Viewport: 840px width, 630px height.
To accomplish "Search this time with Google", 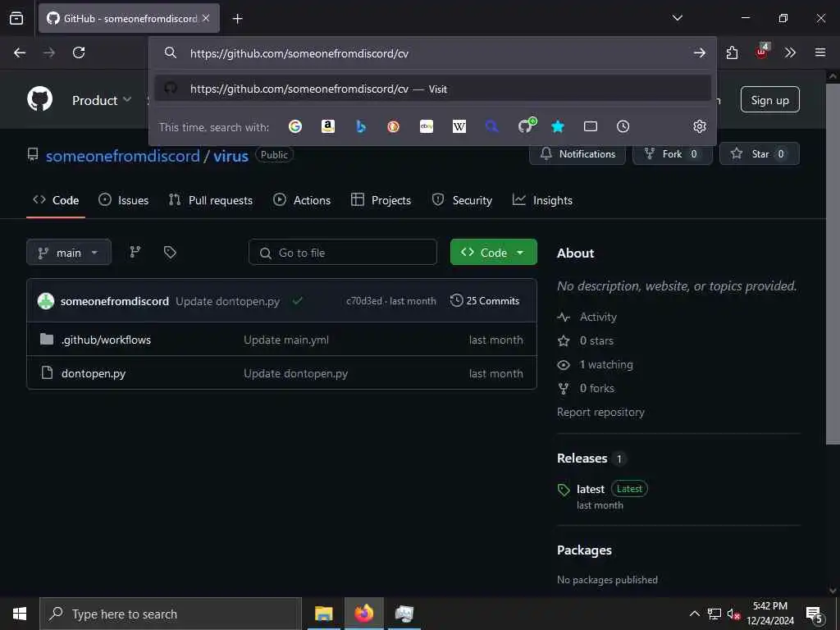I will [x=295, y=126].
